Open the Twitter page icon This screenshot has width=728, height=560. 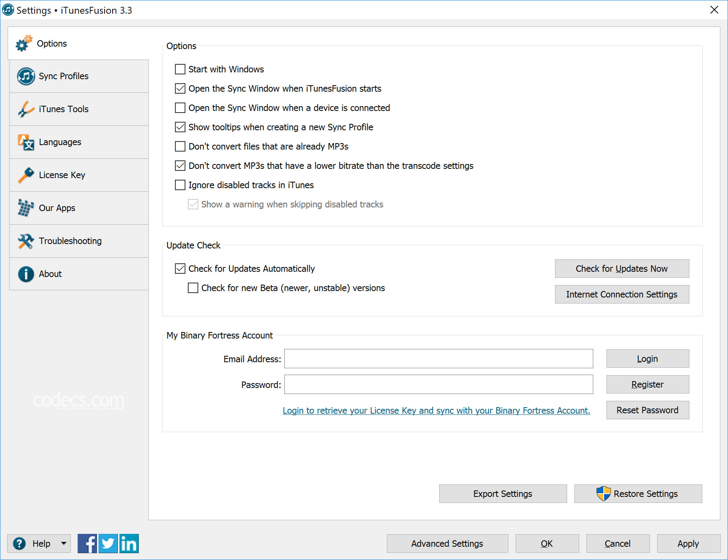tap(108, 544)
